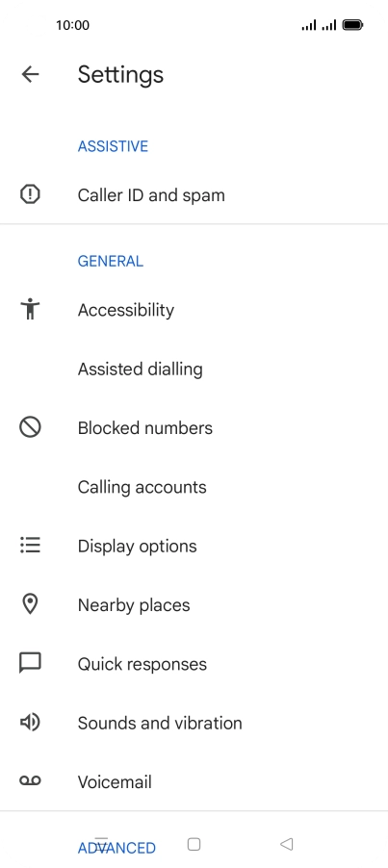Image resolution: width=388 pixels, height=868 pixels.
Task: Select Display options
Action: click(x=194, y=546)
